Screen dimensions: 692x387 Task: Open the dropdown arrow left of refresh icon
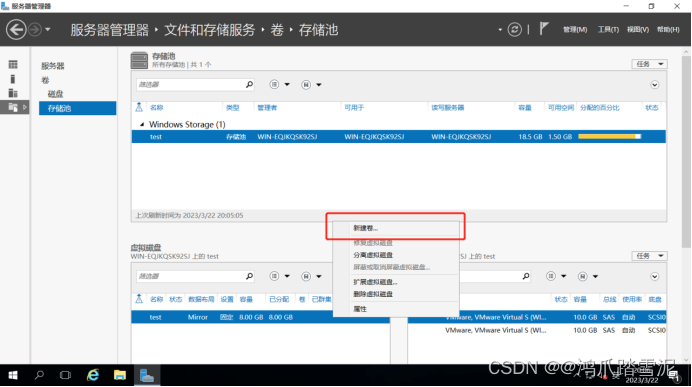[500, 30]
